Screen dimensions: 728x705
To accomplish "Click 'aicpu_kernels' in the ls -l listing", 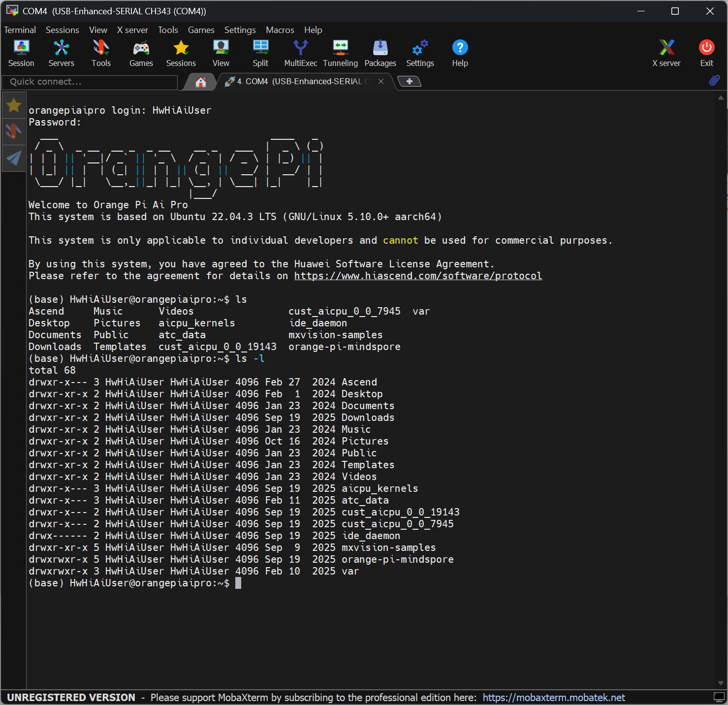I will 380,488.
